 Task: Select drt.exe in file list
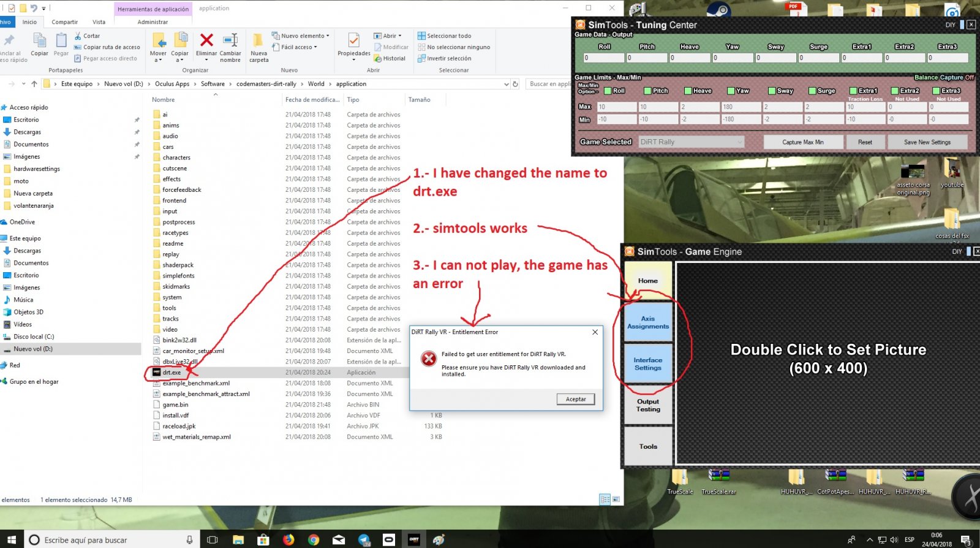[171, 373]
